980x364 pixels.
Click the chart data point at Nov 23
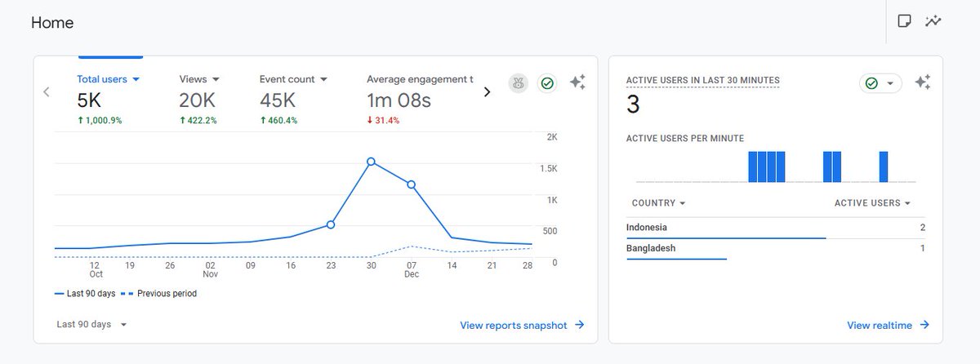click(331, 224)
